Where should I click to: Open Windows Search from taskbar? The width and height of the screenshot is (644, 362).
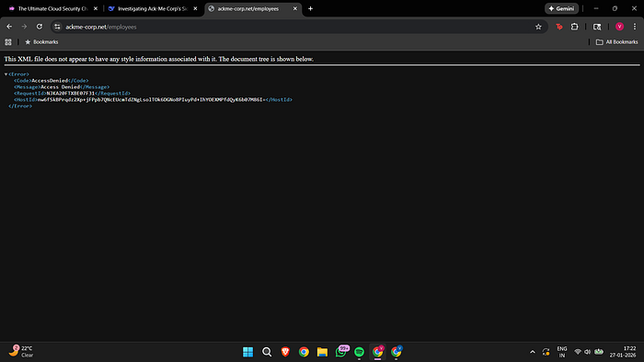(267, 352)
